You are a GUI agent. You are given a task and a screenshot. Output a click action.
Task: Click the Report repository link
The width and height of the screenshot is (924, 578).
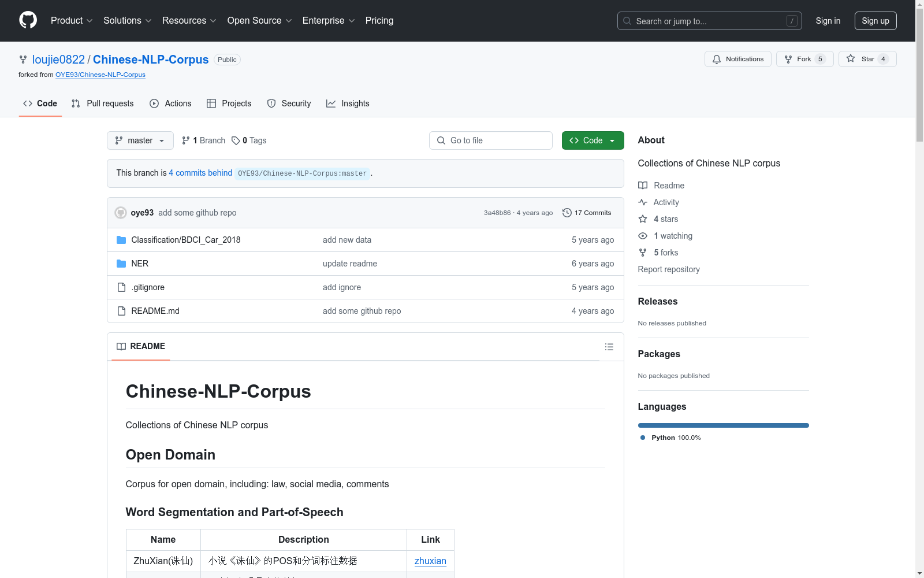669,269
